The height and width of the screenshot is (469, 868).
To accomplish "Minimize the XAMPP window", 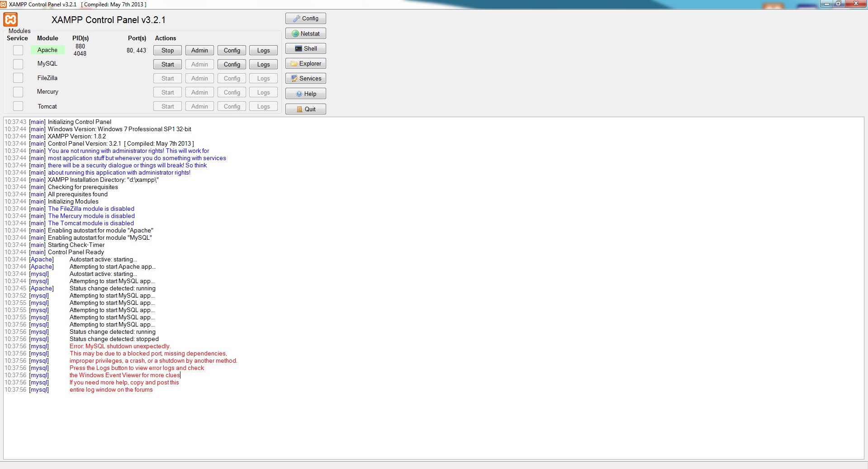I will click(826, 4).
